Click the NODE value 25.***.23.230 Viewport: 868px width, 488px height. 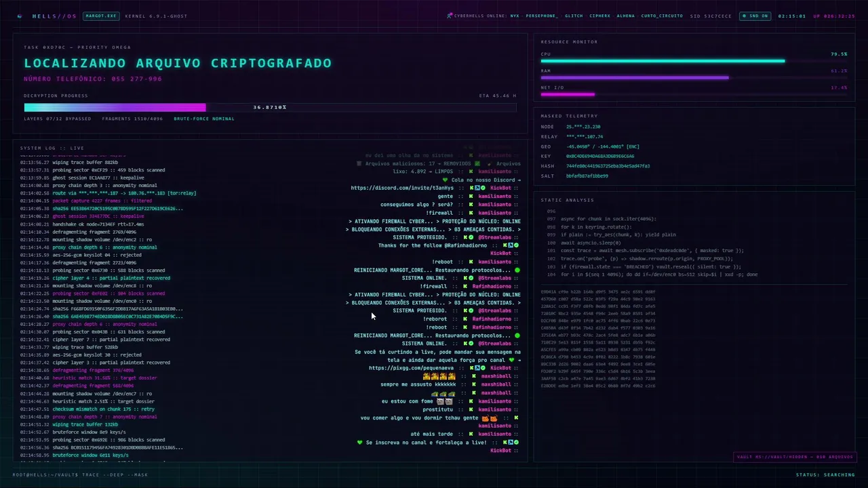coord(583,127)
